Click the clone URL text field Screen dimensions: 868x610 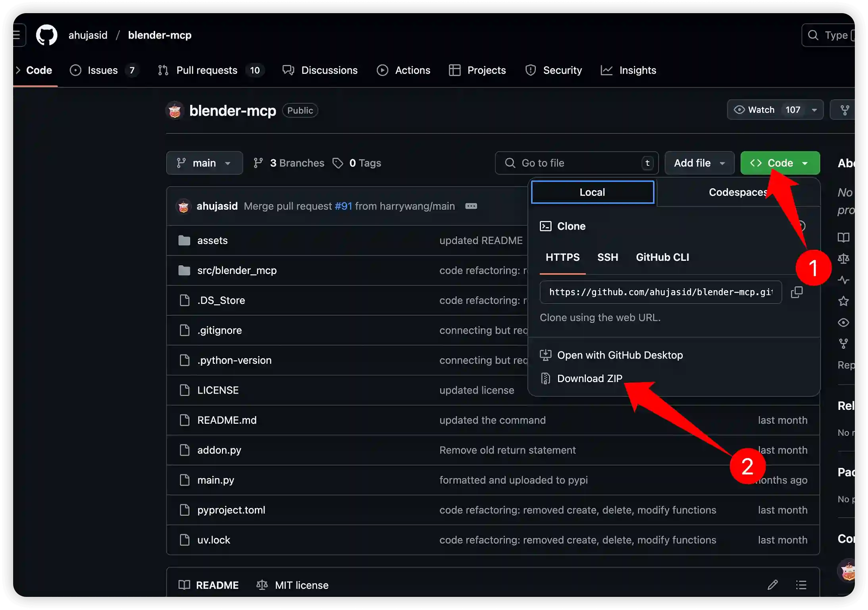661,292
